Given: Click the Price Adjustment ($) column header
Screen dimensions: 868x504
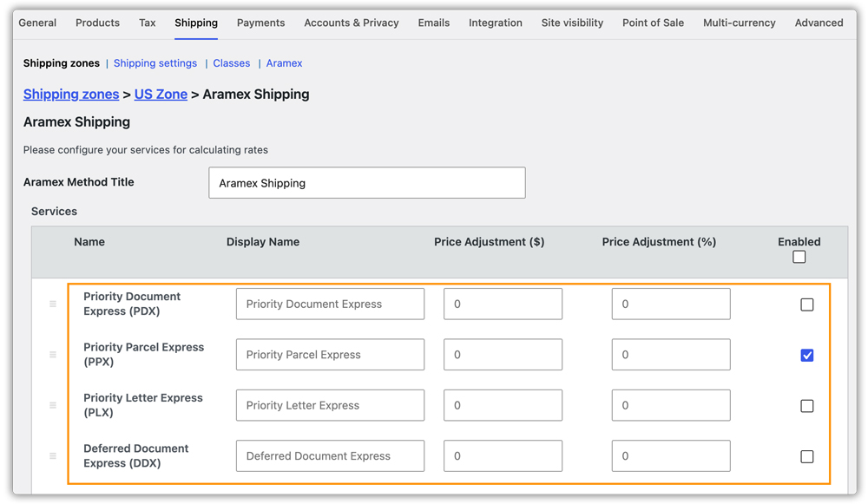Looking at the screenshot, I should pyautogui.click(x=490, y=242).
